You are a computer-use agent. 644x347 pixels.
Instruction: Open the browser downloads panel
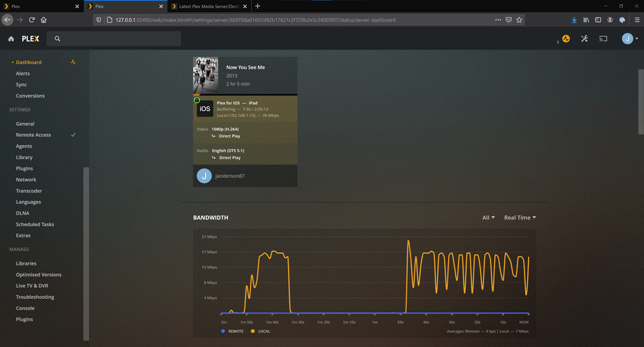pos(574,19)
